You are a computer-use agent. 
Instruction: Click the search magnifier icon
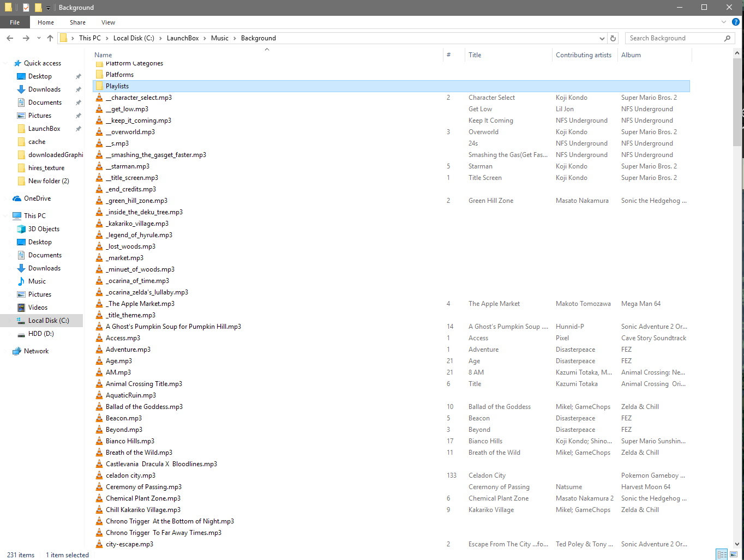[727, 38]
